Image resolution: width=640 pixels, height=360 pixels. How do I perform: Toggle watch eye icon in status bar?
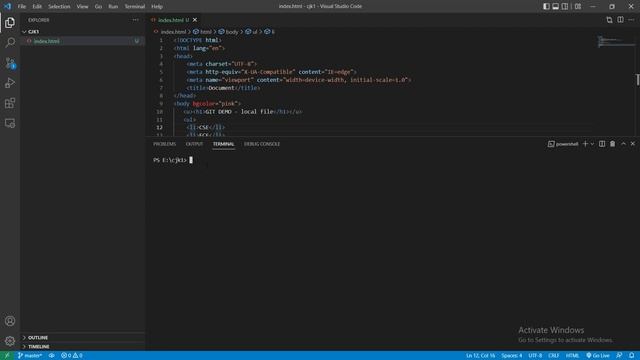(x=51, y=356)
